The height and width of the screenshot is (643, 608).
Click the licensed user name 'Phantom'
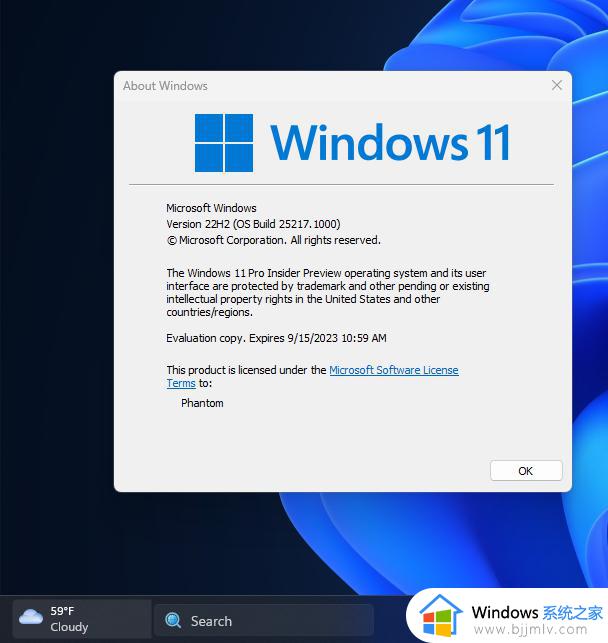click(202, 403)
